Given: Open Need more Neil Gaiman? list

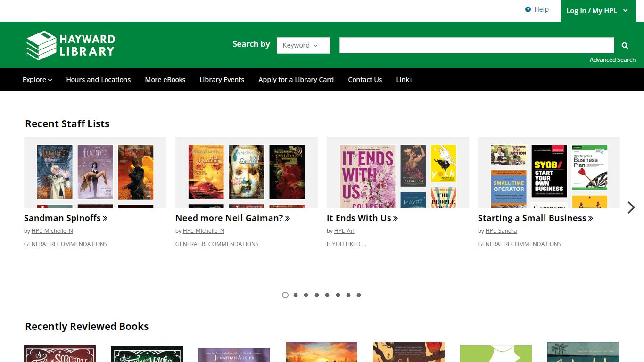Looking at the screenshot, I should pos(233,218).
